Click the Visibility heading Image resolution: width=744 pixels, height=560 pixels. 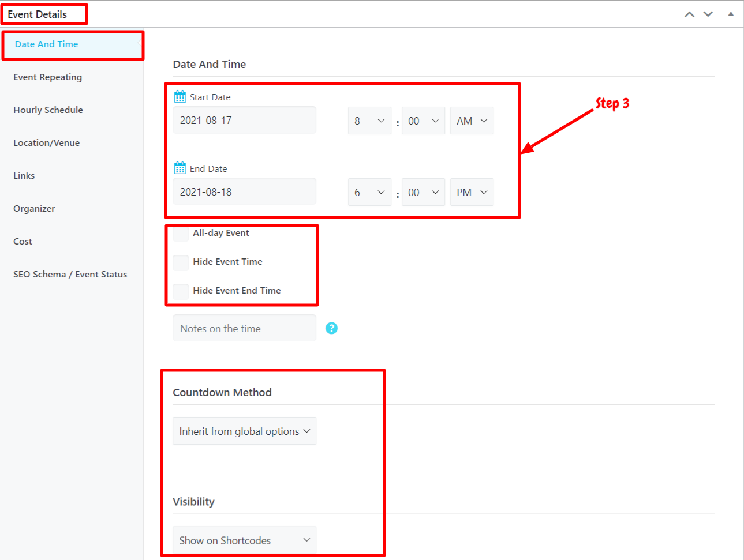193,502
